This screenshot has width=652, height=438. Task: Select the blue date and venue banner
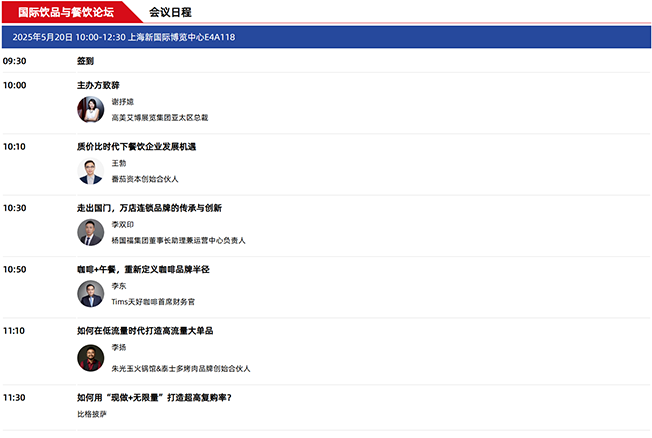(326, 37)
